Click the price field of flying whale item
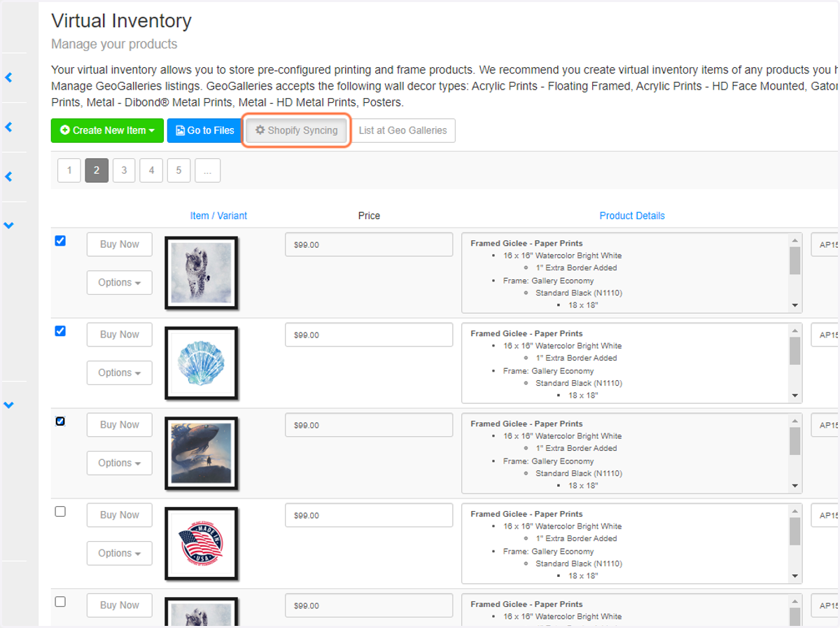The image size is (840, 628). (369, 426)
